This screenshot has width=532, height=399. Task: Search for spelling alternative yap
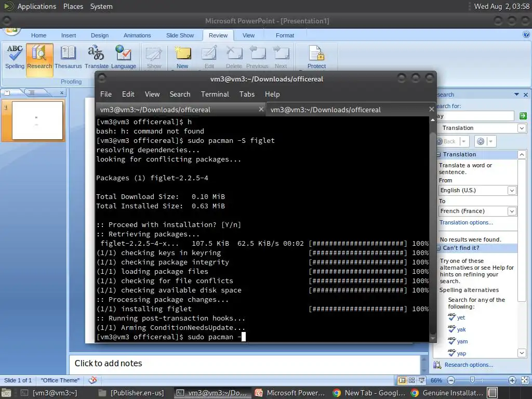[461, 353]
